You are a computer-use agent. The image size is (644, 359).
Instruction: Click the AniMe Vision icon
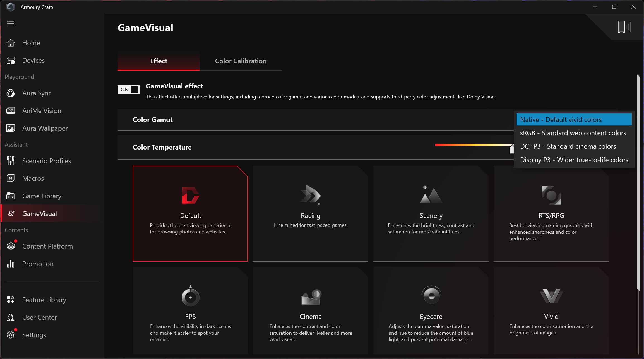tap(11, 111)
